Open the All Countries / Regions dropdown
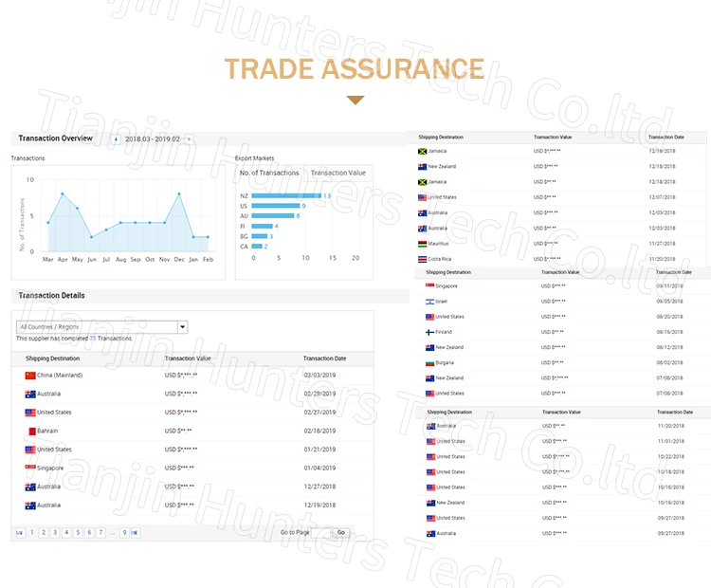The image size is (711, 588). pos(95,327)
